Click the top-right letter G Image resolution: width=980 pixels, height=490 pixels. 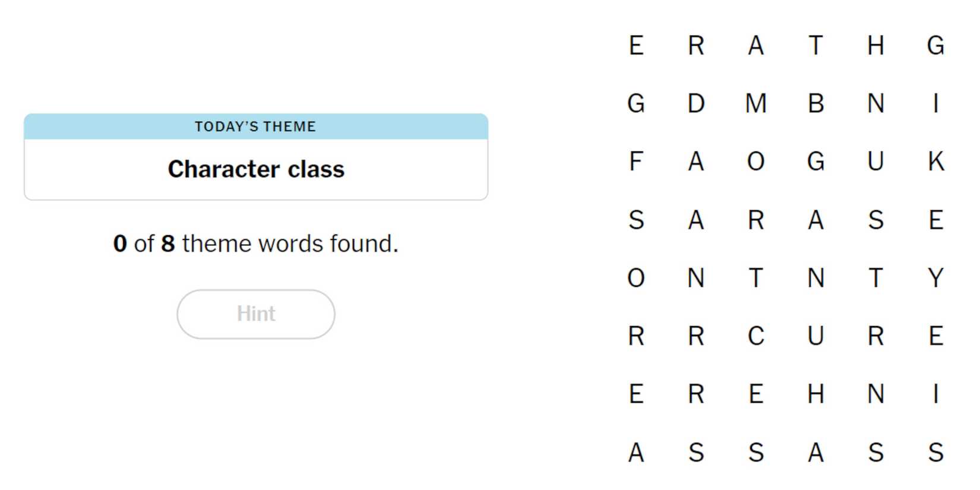click(x=935, y=45)
